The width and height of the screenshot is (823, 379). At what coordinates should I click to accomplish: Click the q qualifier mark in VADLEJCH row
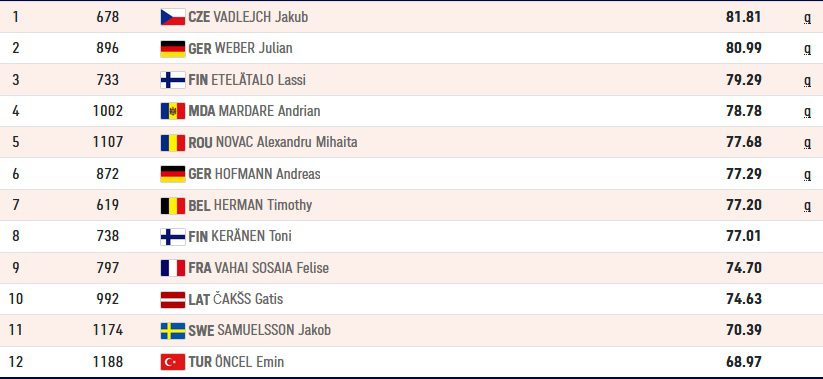pyautogui.click(x=807, y=18)
